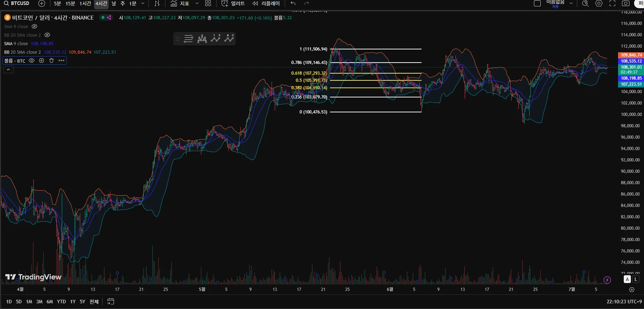Open the layout setup square icon
The width and height of the screenshot is (644, 309).
coord(537,4)
